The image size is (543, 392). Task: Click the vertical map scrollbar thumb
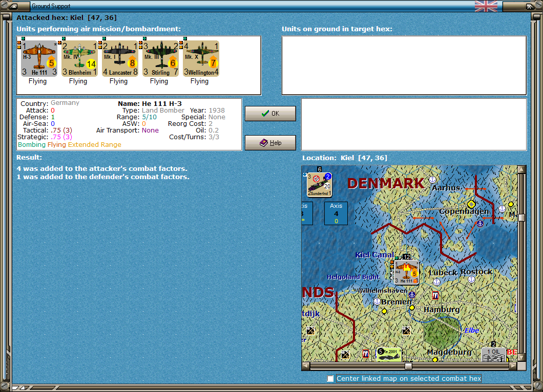click(521, 217)
